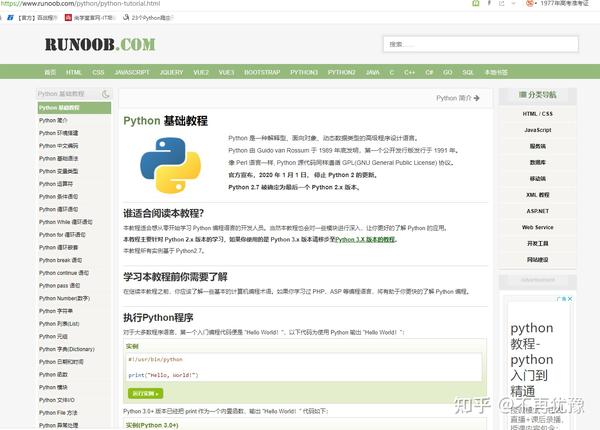Open JAVA in the nav bar

point(372,72)
